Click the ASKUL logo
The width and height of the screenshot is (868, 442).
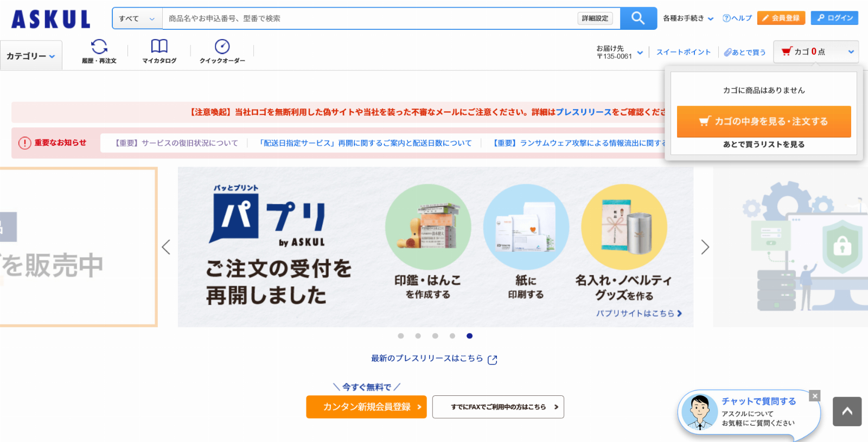51,20
